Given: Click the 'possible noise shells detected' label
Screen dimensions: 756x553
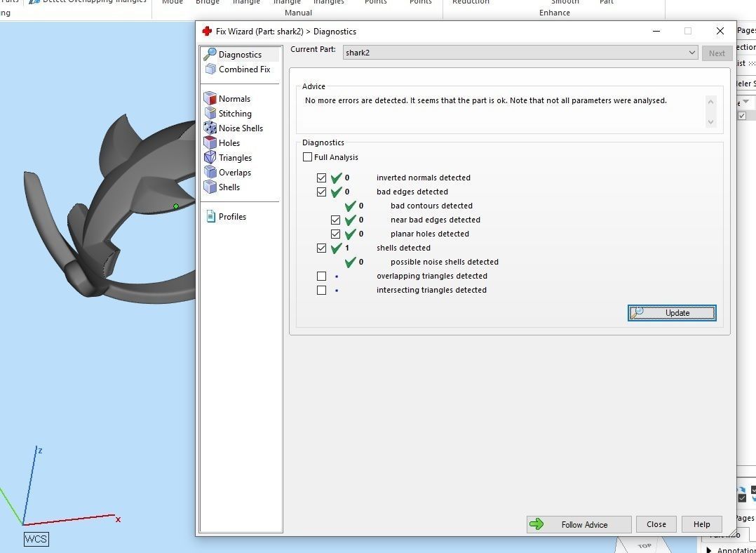Looking at the screenshot, I should click(x=444, y=262).
